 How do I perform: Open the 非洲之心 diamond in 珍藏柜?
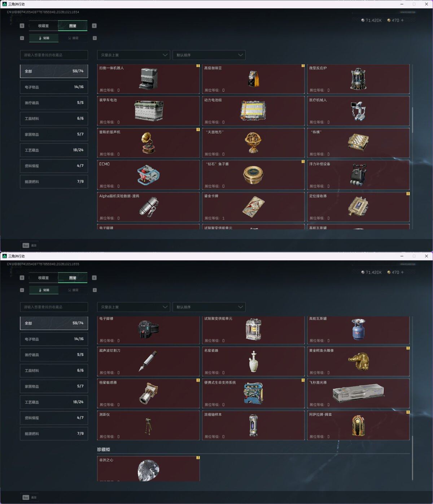148,469
